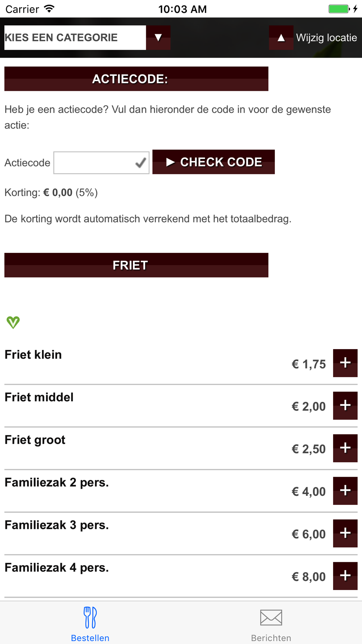Open the Kies een categorie dropdown arrow

click(158, 37)
